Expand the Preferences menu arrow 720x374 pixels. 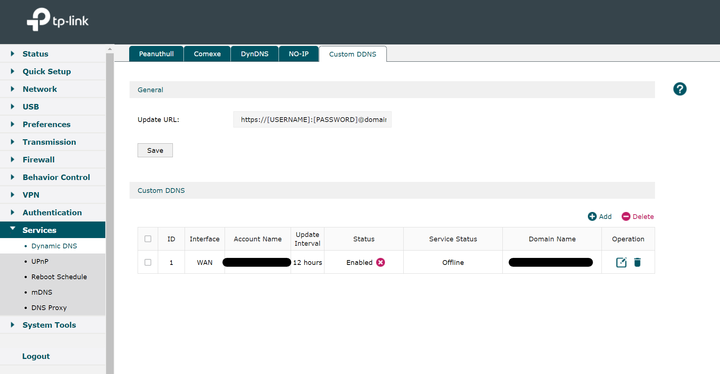pyautogui.click(x=12, y=124)
